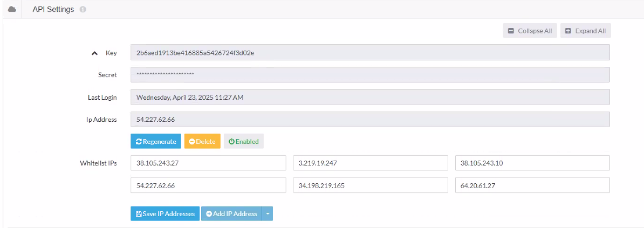Viewport: 644px width, 228px height.
Task: Edit whitelist IP 38.105.243.10
Action: 532,163
